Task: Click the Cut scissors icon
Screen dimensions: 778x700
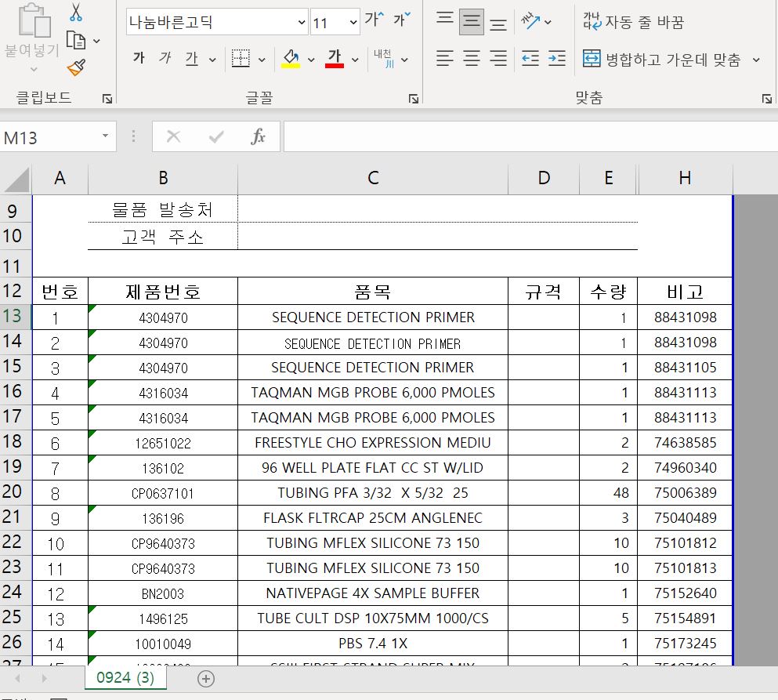Action: (x=75, y=13)
